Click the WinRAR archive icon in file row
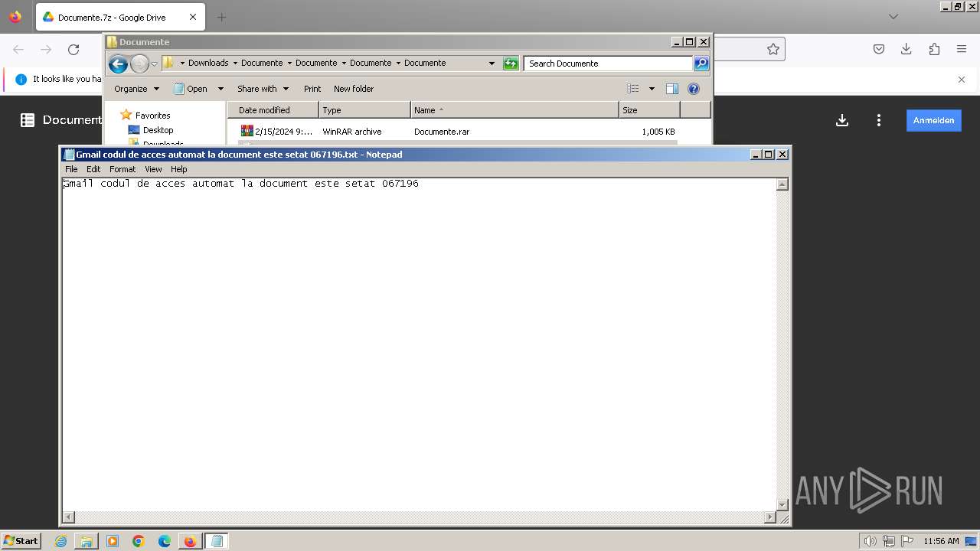980x551 pixels. tap(247, 131)
